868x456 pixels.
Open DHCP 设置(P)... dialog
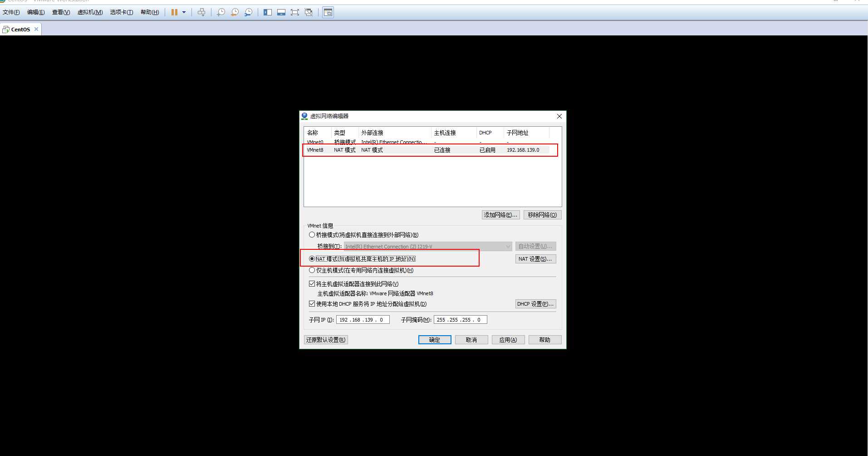[x=535, y=304]
